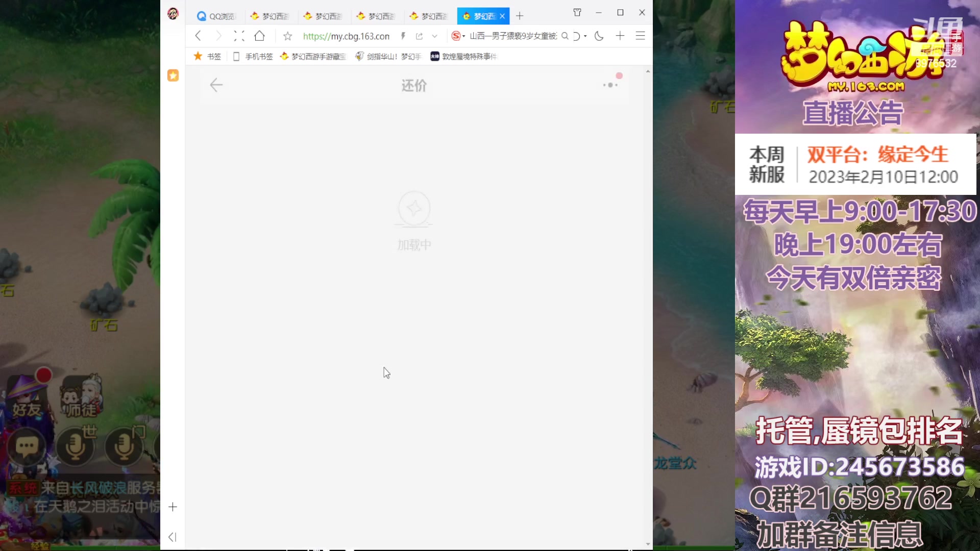980x551 pixels.
Task: Click the lightning speed-mode icon in address bar
Action: pos(403,36)
